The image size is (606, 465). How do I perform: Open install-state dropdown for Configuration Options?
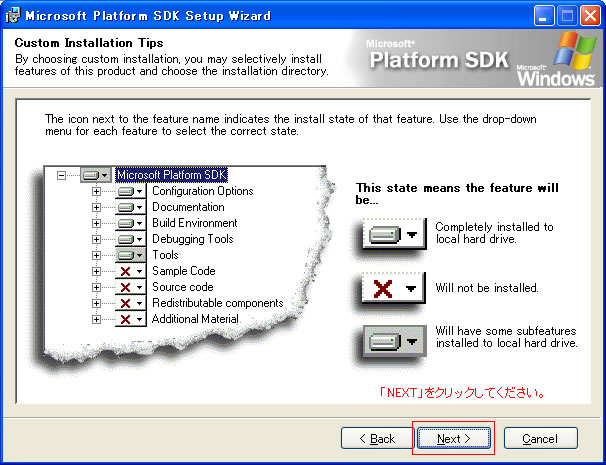pos(131,191)
